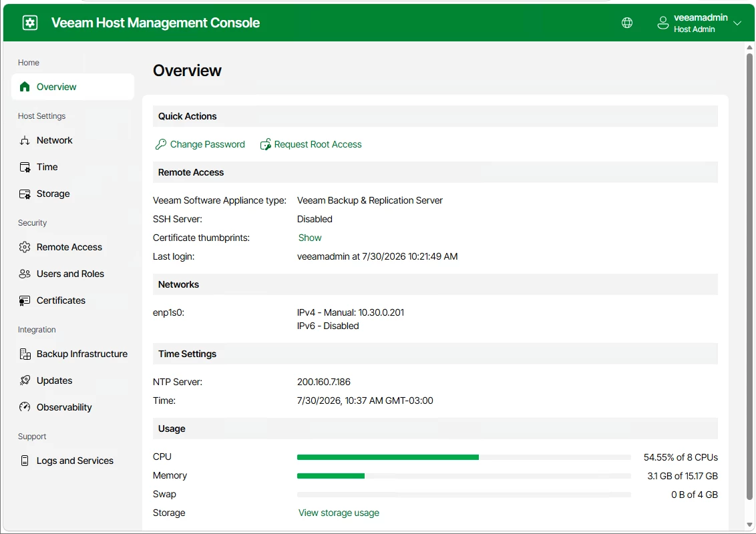Click the Storage sidebar icon
The image size is (756, 534).
point(25,194)
